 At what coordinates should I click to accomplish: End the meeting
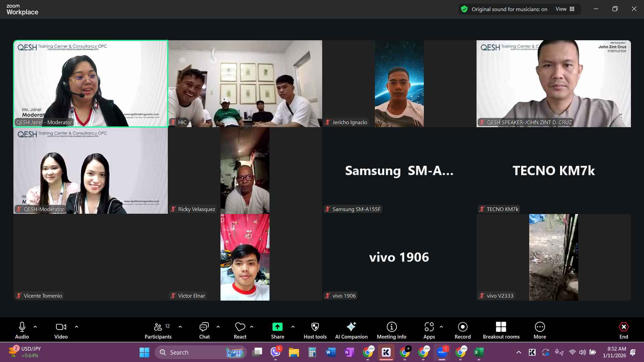624,330
